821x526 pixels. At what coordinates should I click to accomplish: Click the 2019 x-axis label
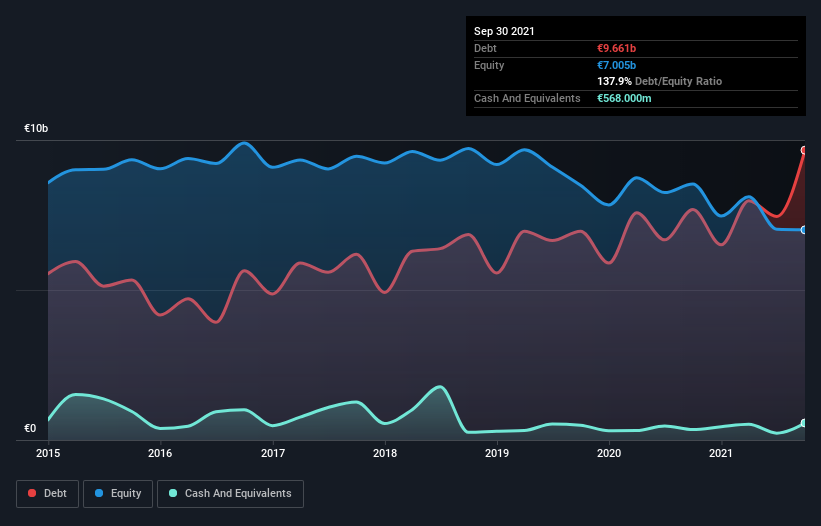coord(497,453)
